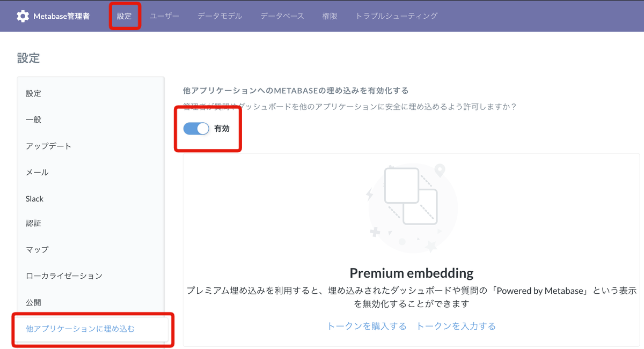Open 認証 authentication settings

pos(33,223)
